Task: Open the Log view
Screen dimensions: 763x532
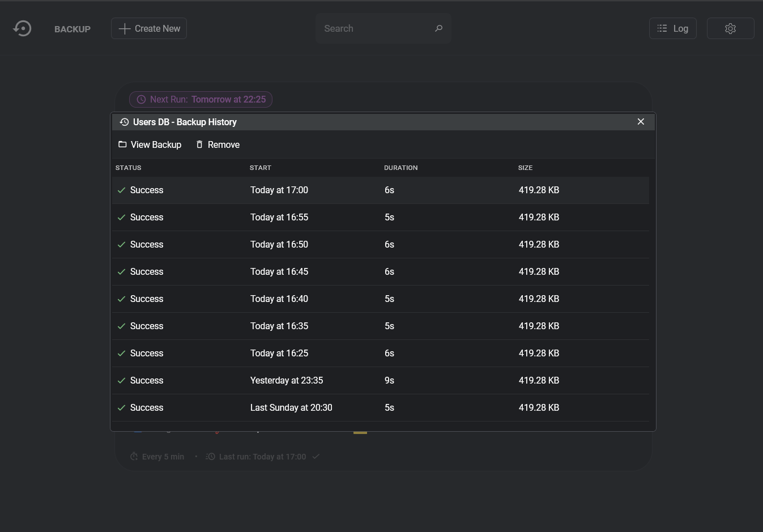Action: coord(672,28)
